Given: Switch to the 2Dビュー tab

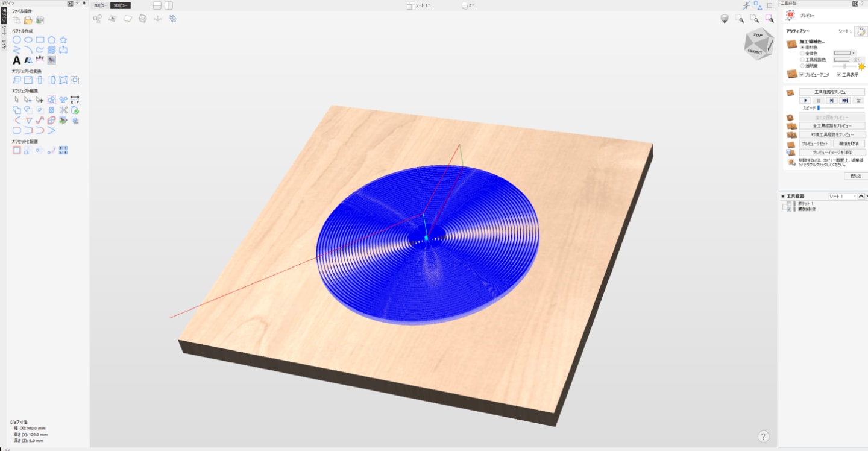Looking at the screenshot, I should (100, 5).
